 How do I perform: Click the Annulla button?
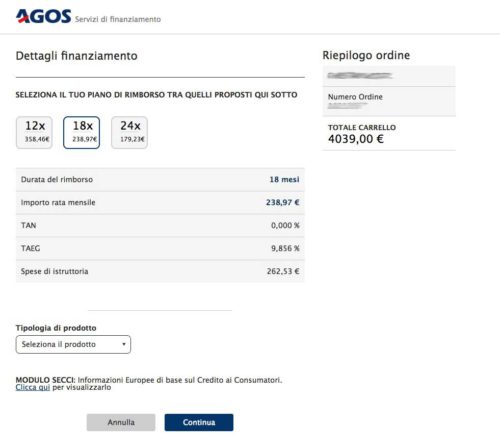[121, 422]
